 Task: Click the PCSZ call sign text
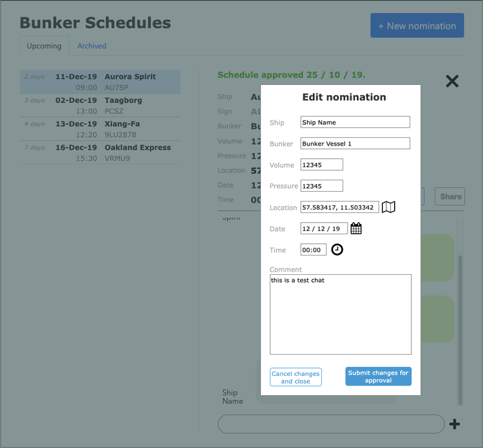coord(113,111)
